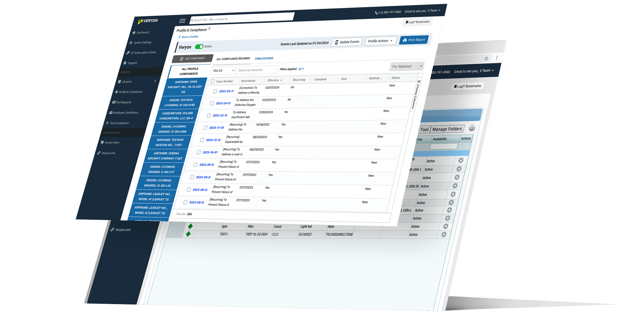Click gear icon in the light filter row
The image size is (644, 317).
(x=446, y=226)
